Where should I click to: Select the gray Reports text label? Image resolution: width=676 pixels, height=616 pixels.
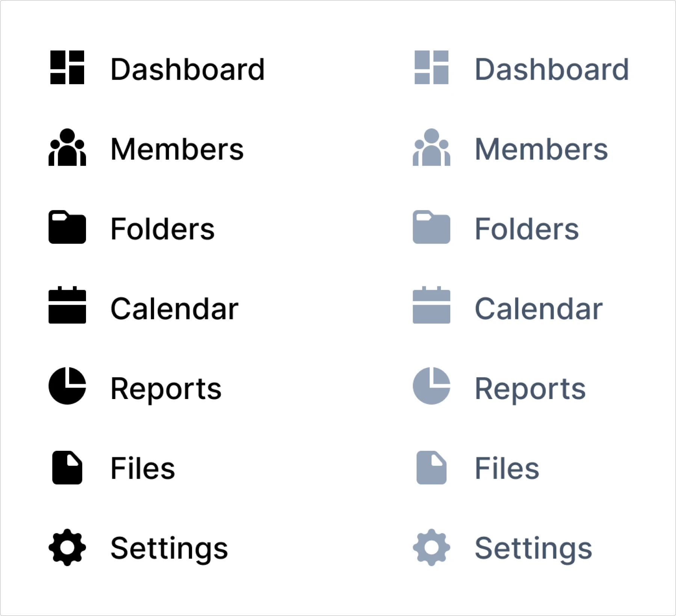point(530,389)
